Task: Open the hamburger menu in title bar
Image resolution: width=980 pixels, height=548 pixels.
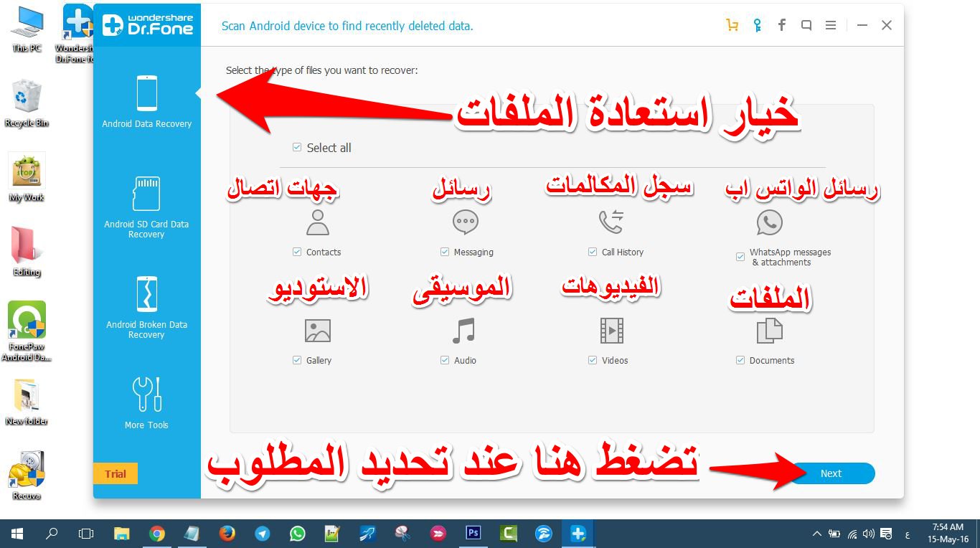Action: (x=831, y=25)
